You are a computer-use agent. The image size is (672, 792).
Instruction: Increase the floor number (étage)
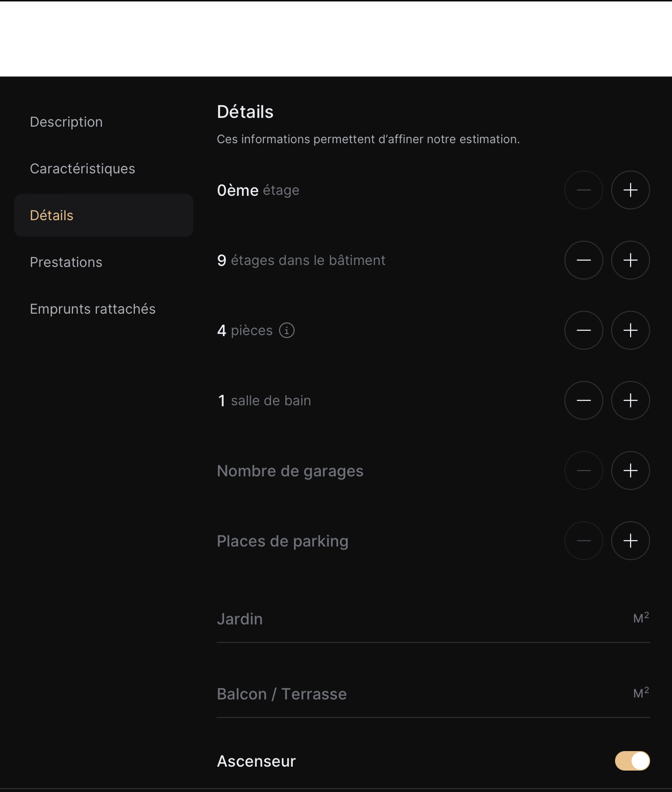click(x=630, y=190)
